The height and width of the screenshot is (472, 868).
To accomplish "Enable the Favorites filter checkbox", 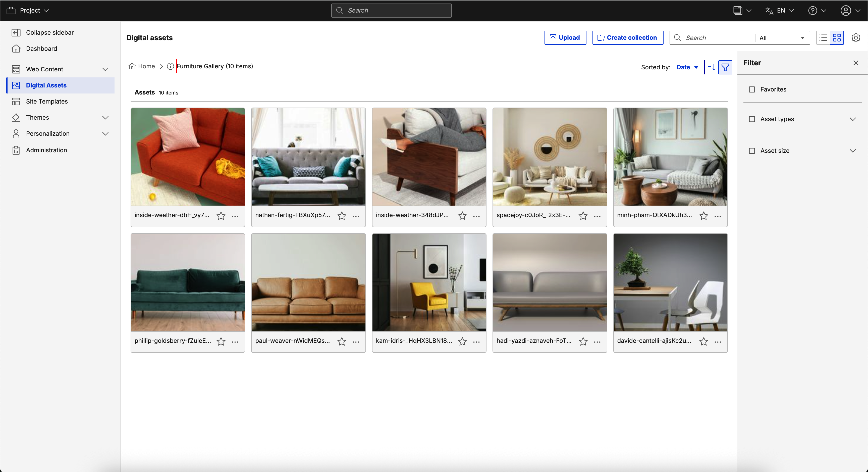I will click(752, 89).
